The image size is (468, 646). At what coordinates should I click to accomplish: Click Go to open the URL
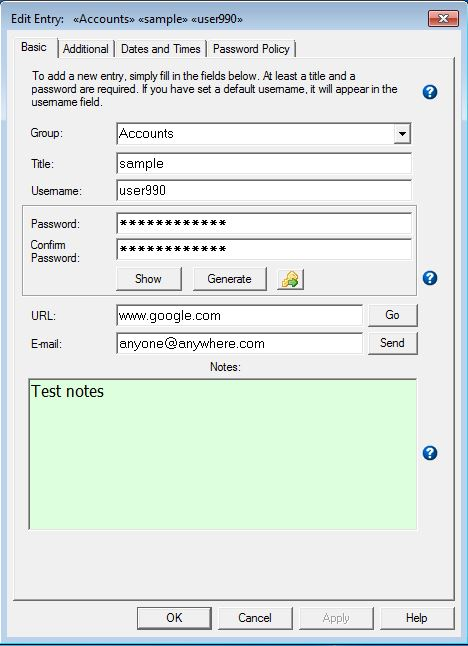[x=392, y=315]
